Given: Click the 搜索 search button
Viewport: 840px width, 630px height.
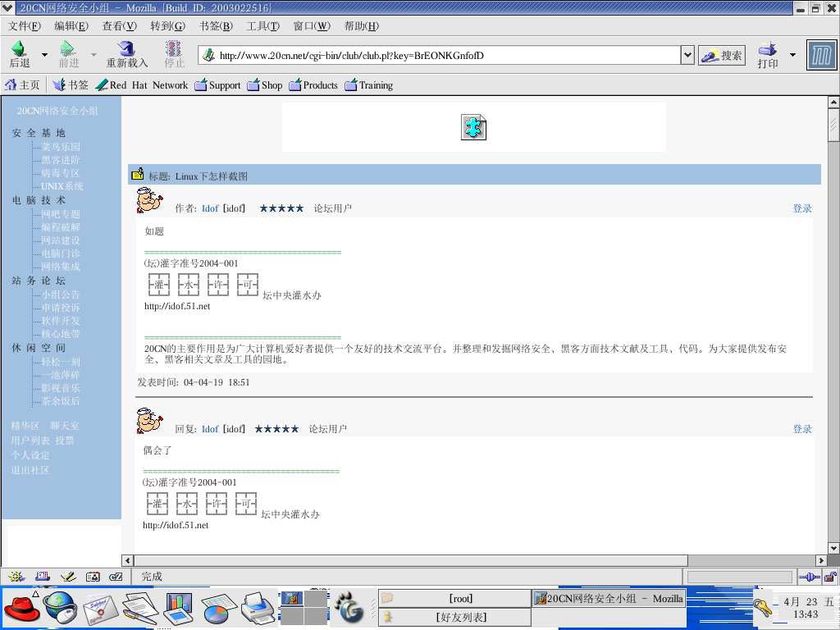Looking at the screenshot, I should pos(722,55).
